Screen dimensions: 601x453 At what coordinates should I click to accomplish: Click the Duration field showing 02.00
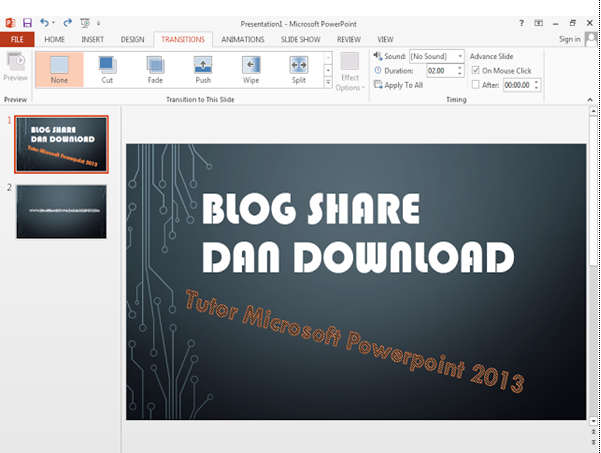pos(441,71)
